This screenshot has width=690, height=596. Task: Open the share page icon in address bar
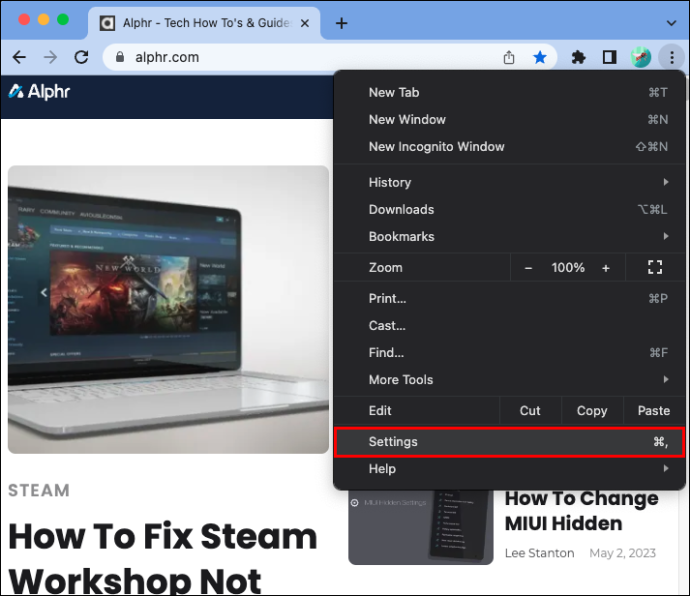click(509, 57)
